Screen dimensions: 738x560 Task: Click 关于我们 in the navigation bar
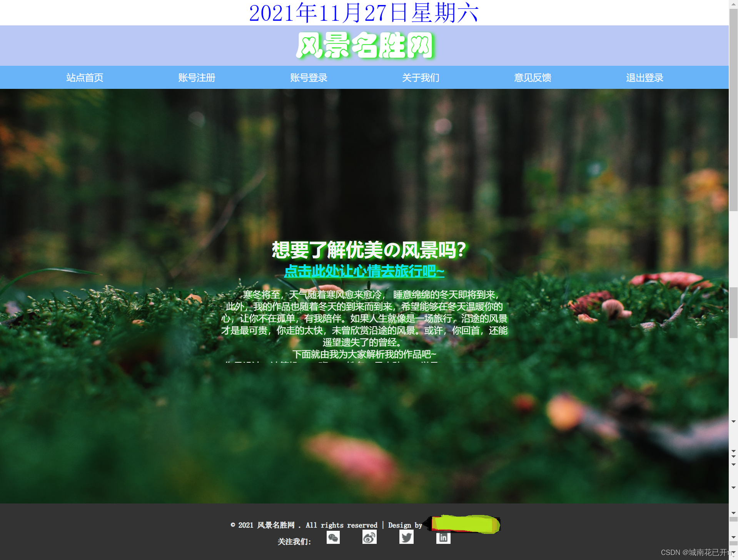(x=420, y=77)
